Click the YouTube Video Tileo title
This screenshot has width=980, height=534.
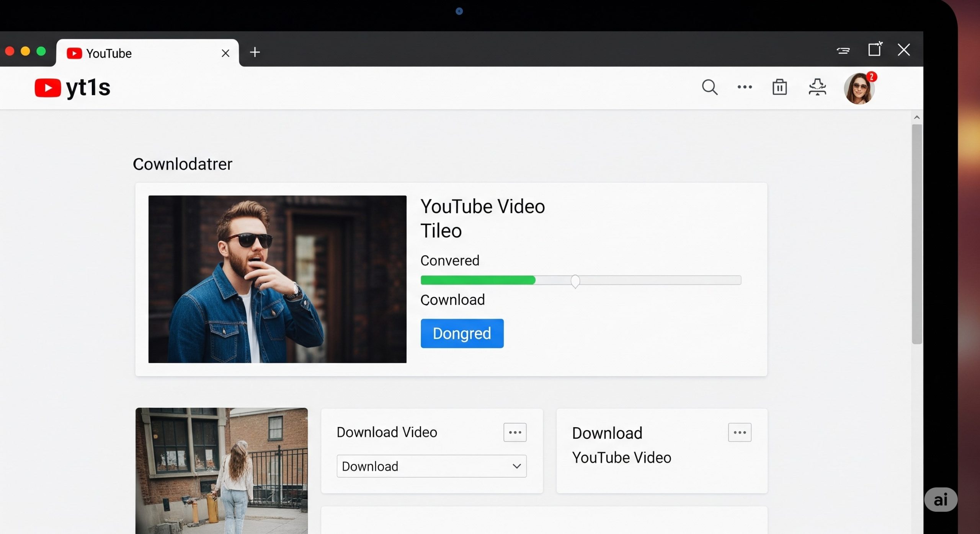pyautogui.click(x=482, y=218)
